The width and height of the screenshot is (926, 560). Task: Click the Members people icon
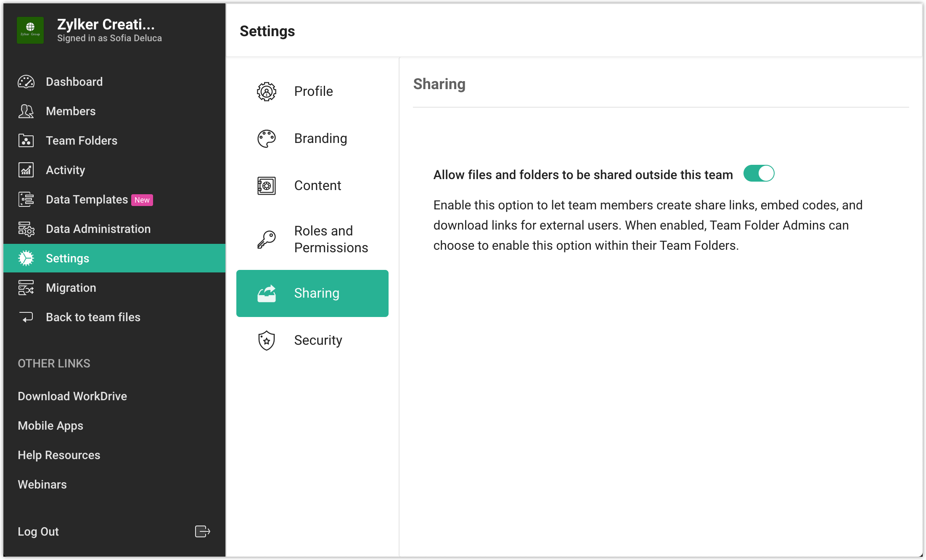pyautogui.click(x=26, y=111)
